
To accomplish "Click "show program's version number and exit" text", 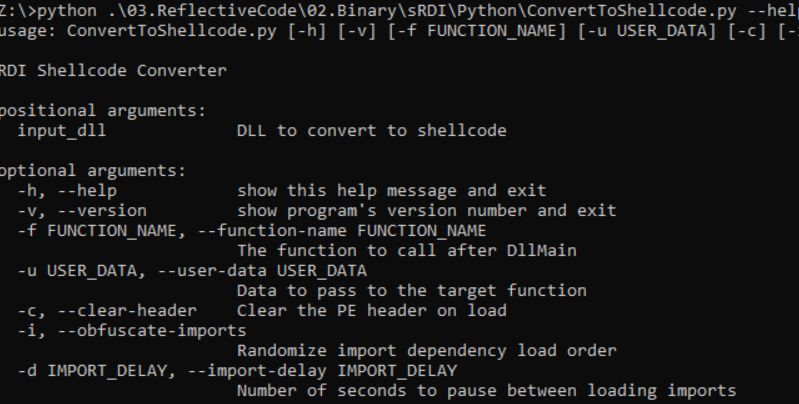I will coord(426,211).
